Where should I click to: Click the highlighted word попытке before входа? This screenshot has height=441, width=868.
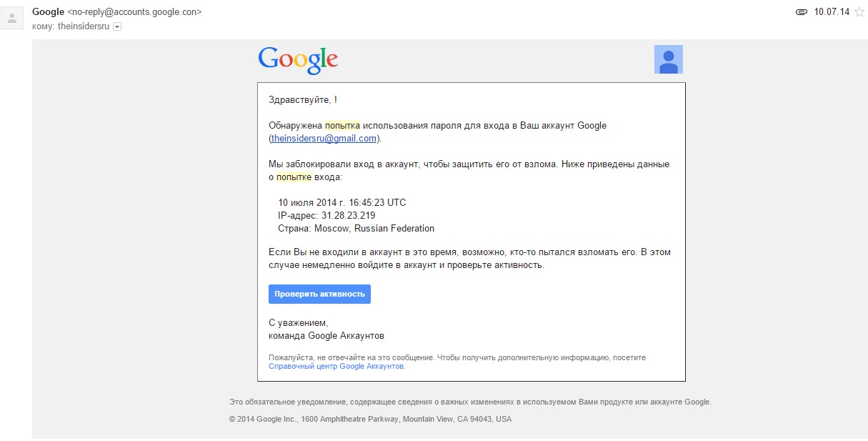(294, 177)
